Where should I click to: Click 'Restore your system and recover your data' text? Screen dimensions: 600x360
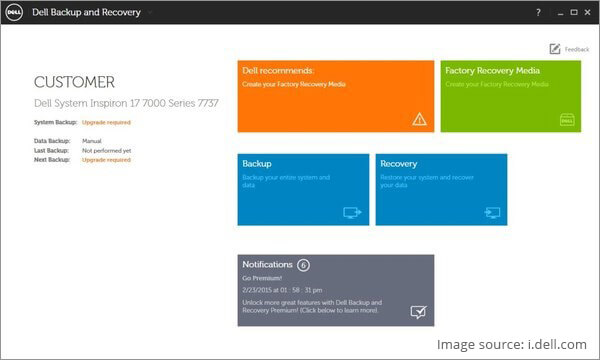click(427, 181)
